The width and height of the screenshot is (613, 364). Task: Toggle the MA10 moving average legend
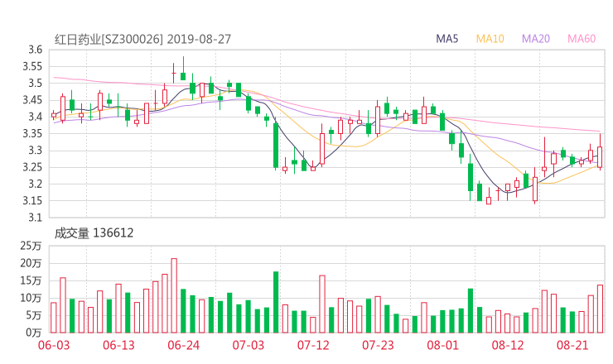(490, 39)
